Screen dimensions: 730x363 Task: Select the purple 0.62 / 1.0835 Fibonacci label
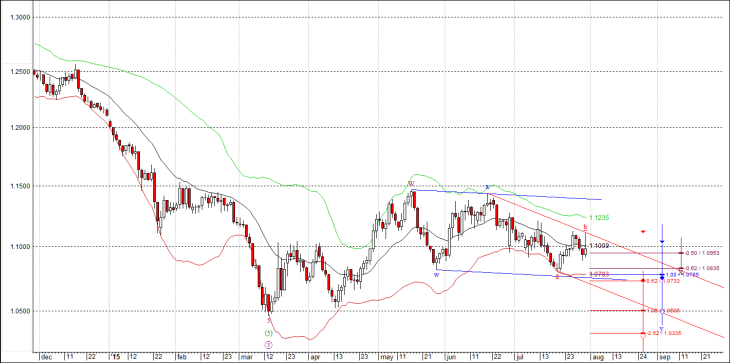click(702, 269)
